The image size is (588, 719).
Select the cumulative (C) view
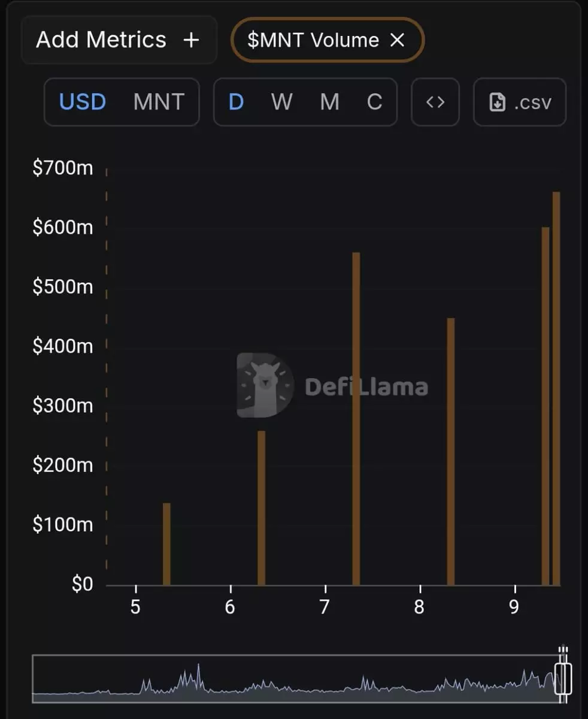pos(374,102)
